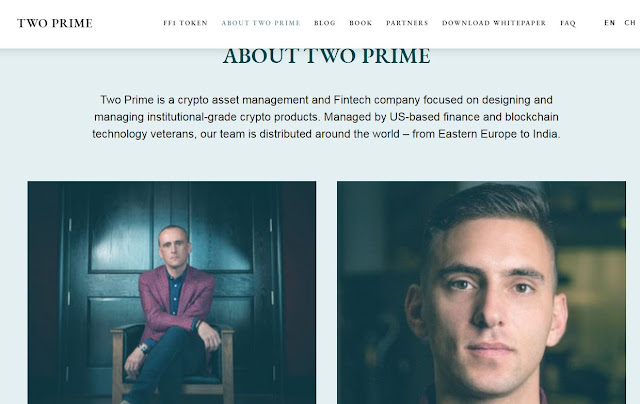Screen dimensions: 640x404
Task: Open the close-up portrait photo
Action: 481,293
